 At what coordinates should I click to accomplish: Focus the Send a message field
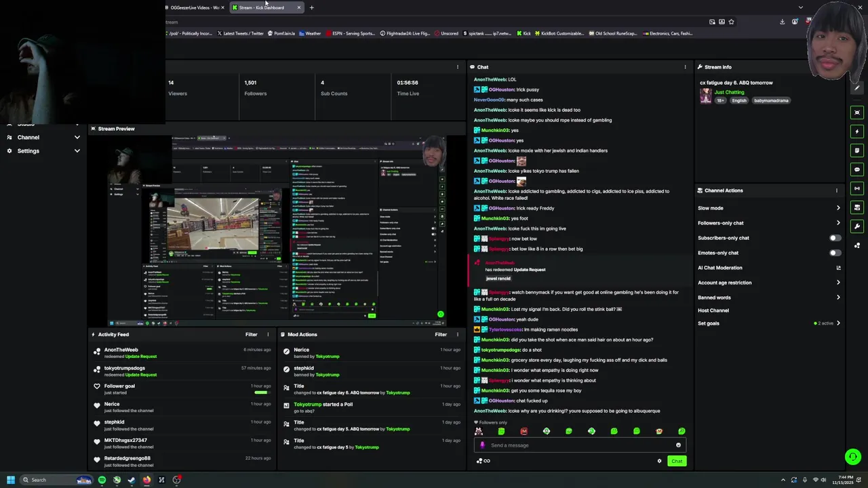(580, 445)
